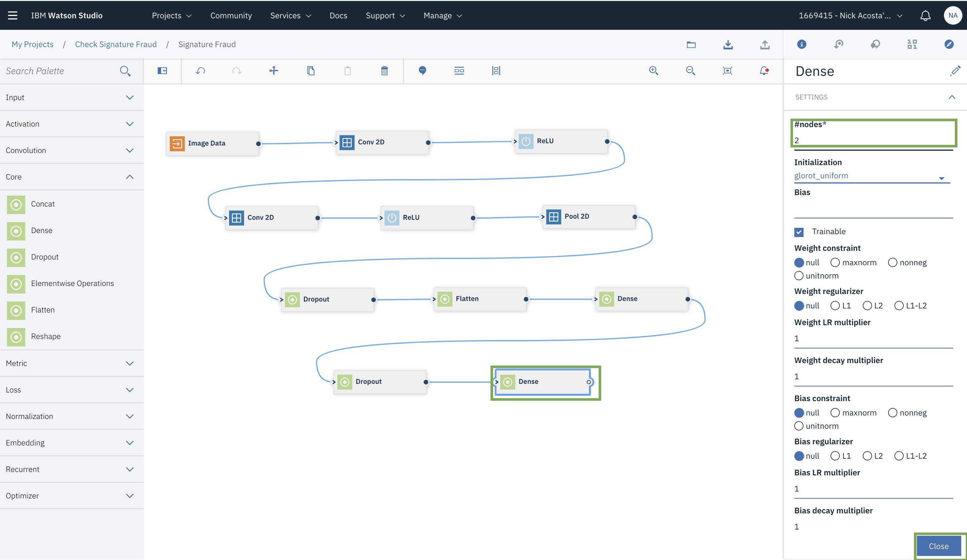Collapse the SETTINGS section chevron

click(952, 97)
